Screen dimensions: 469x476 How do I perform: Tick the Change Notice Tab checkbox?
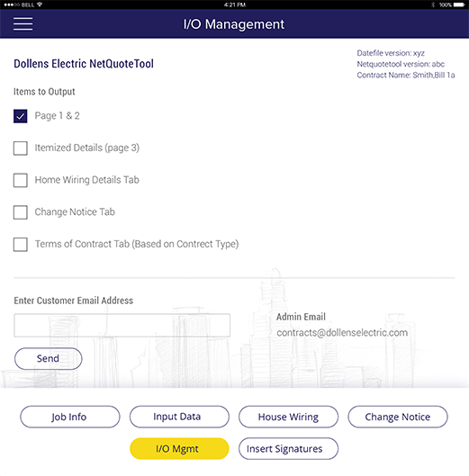click(21, 212)
